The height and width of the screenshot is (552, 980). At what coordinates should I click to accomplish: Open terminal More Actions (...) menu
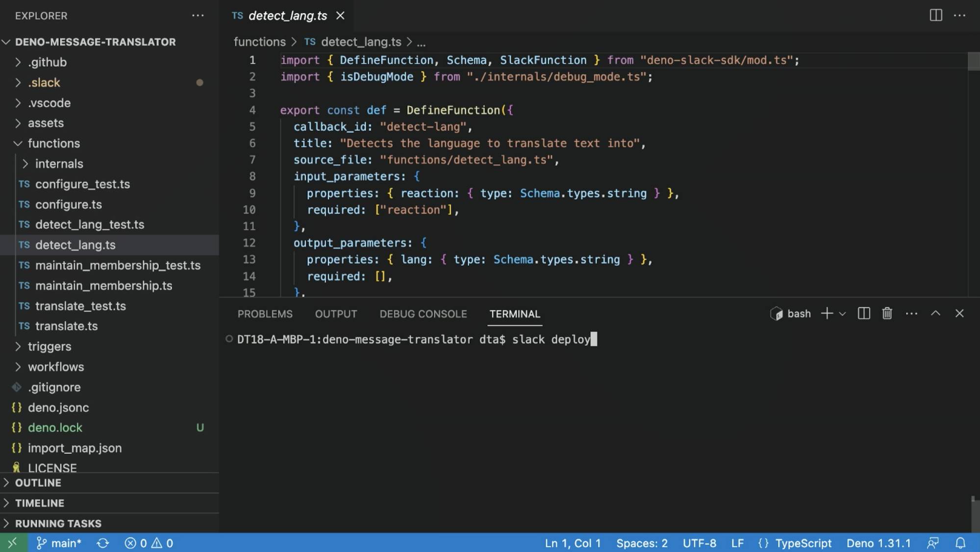click(911, 313)
